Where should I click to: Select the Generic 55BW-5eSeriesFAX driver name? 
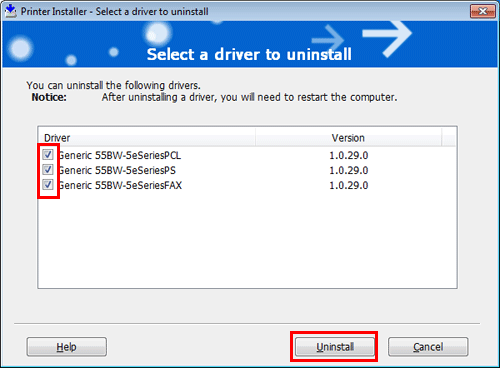click(x=120, y=185)
